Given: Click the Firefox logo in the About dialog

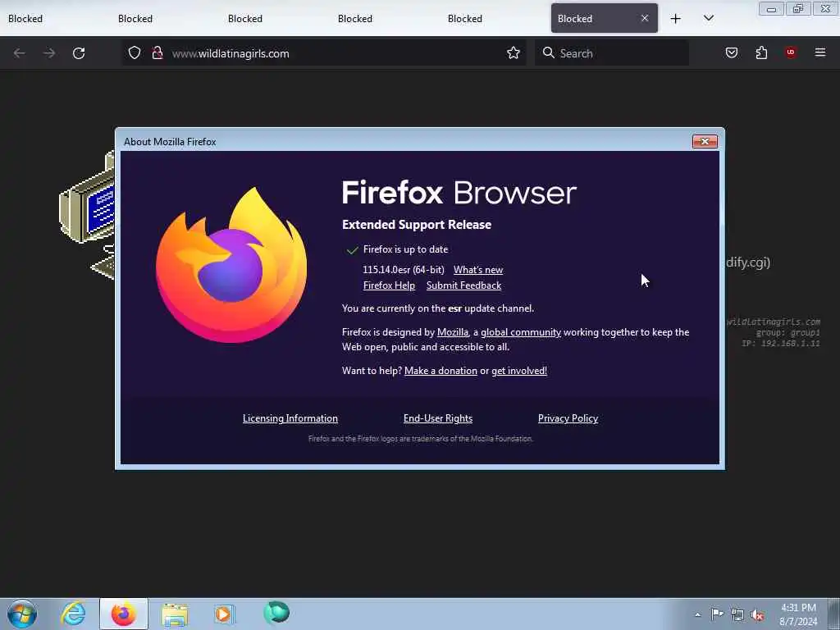Looking at the screenshot, I should click(x=231, y=265).
